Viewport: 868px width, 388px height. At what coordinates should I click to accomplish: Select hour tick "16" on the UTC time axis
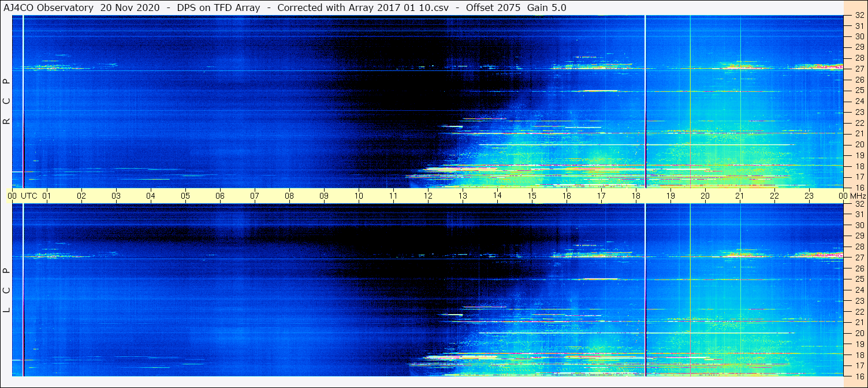click(567, 195)
